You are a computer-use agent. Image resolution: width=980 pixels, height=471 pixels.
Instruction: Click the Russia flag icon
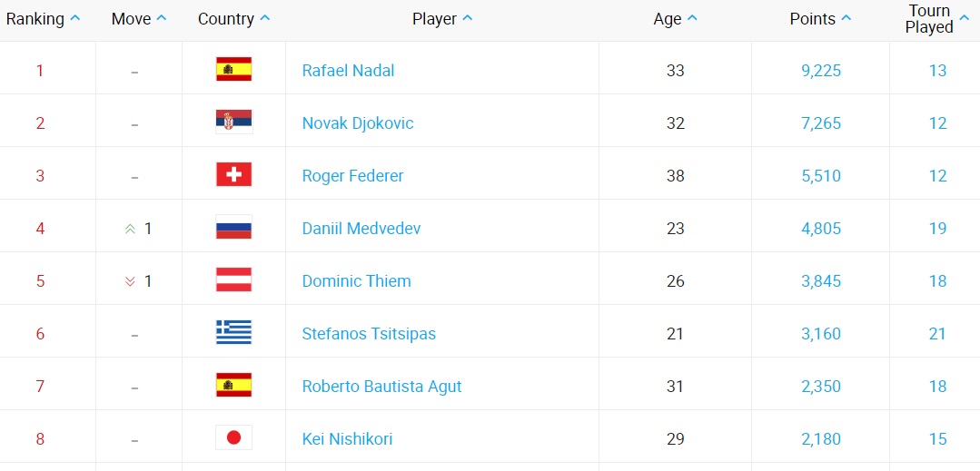tap(233, 228)
